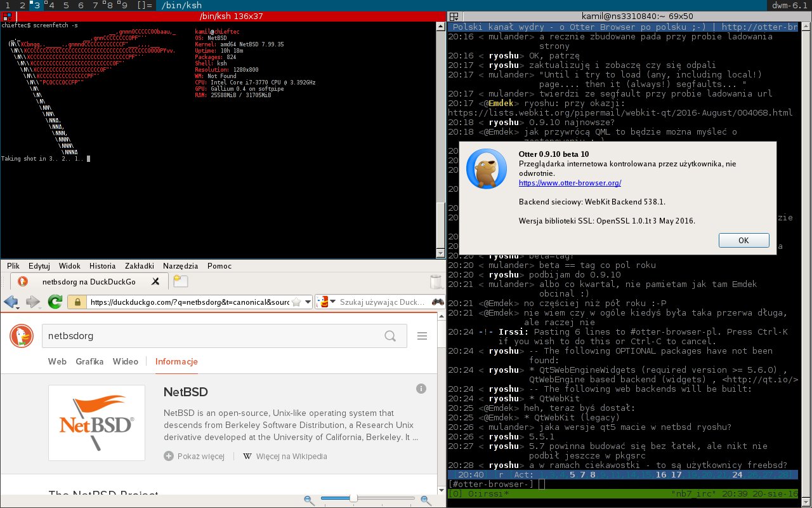Image resolution: width=812 pixels, height=508 pixels.
Task: Click the zoom-in magnifier in the status bar
Action: coord(426,500)
